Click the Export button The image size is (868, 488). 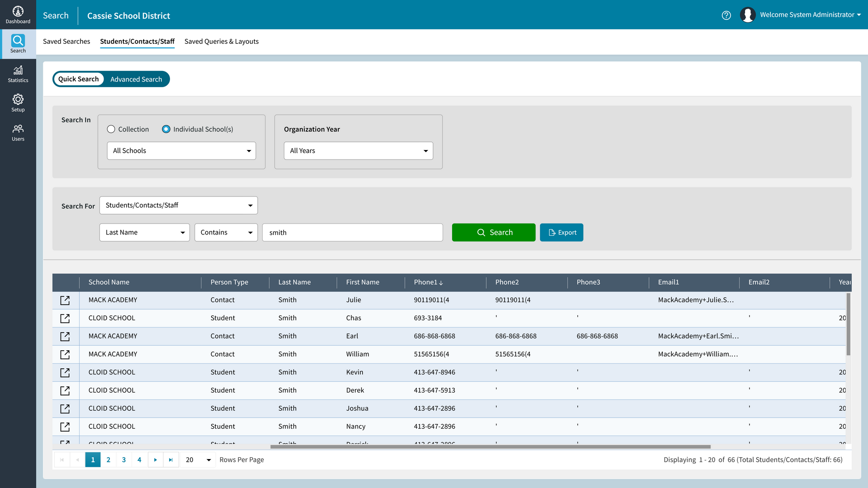[x=561, y=232]
